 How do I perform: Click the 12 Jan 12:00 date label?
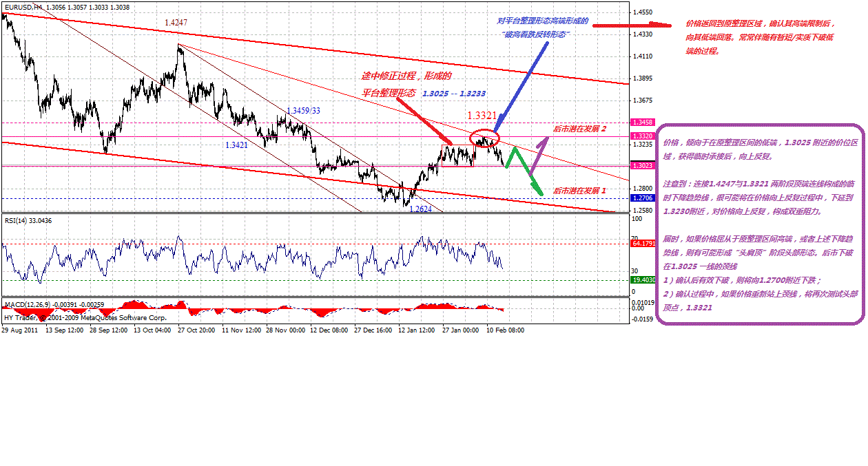[x=417, y=330]
